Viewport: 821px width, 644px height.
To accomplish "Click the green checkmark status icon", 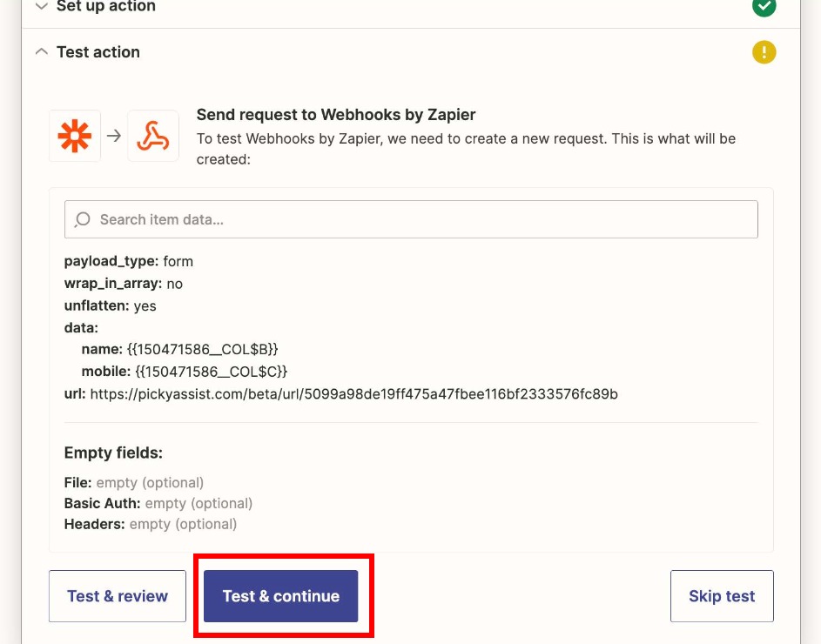I will (x=764, y=6).
